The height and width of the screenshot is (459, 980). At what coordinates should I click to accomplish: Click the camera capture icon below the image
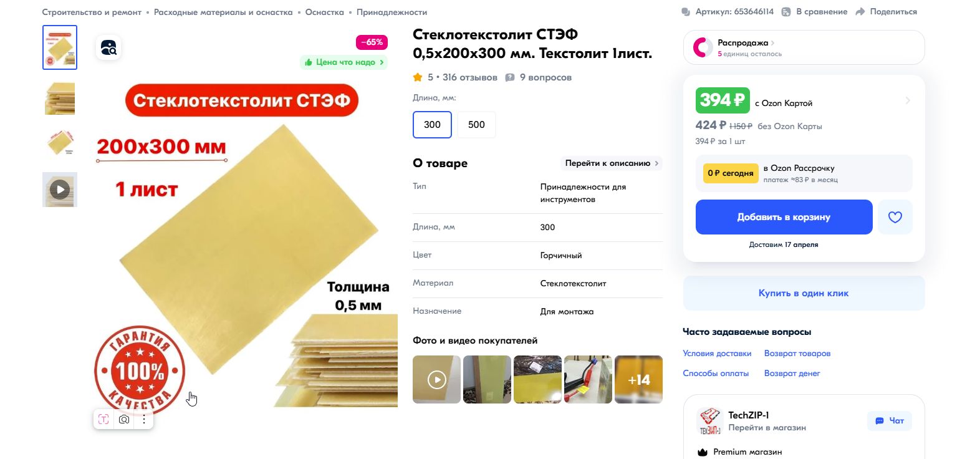(124, 420)
